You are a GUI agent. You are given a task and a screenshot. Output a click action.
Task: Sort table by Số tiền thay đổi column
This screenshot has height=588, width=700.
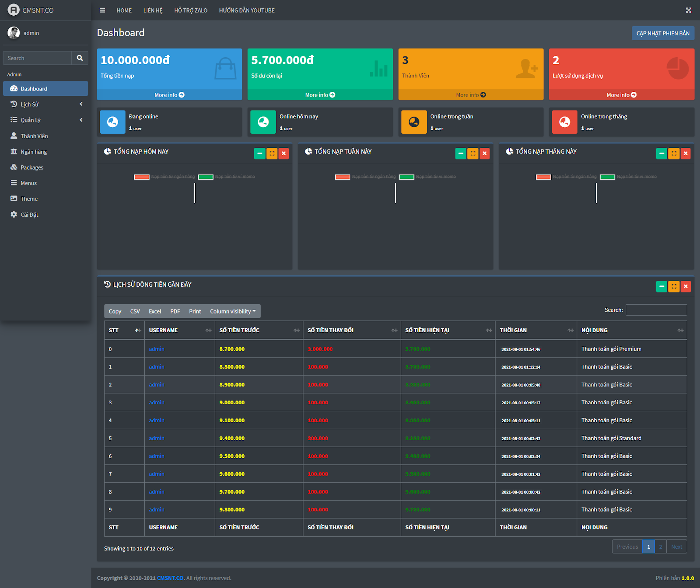[x=352, y=330]
